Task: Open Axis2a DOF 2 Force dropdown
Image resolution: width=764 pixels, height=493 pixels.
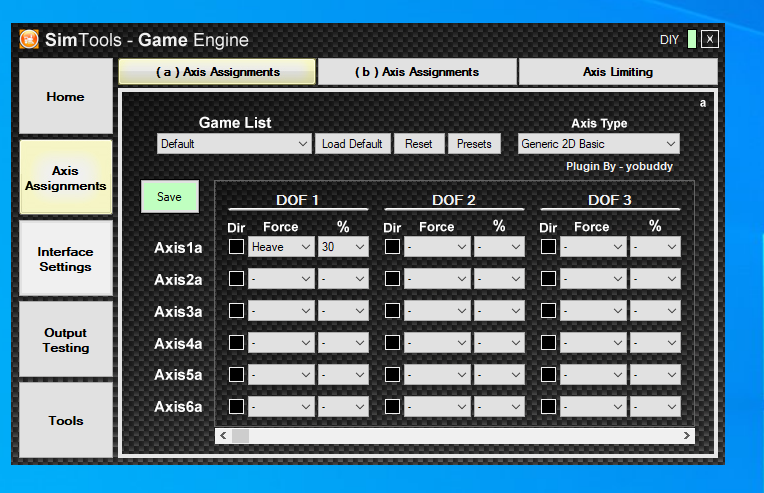Action: pyautogui.click(x=437, y=279)
